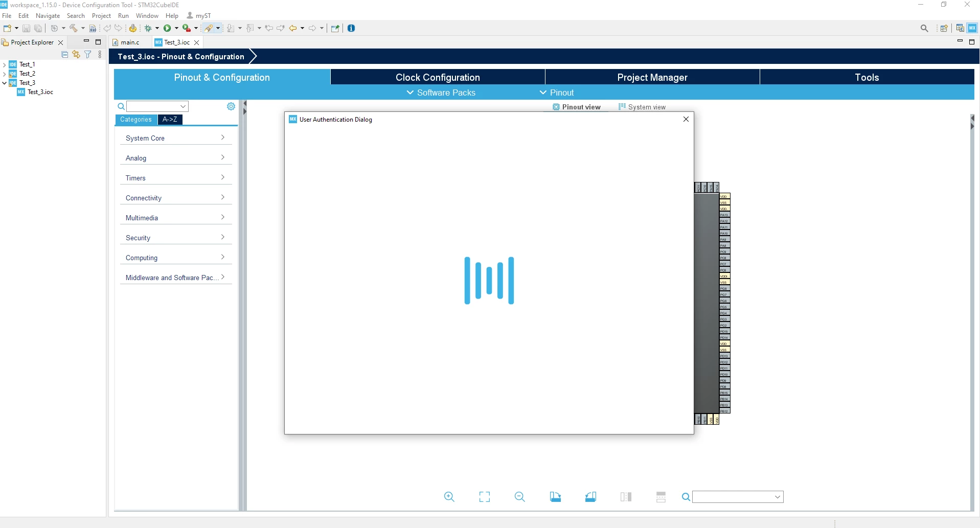Open the Software Packs dropdown
Screen dimensions: 980x528
[441, 93]
